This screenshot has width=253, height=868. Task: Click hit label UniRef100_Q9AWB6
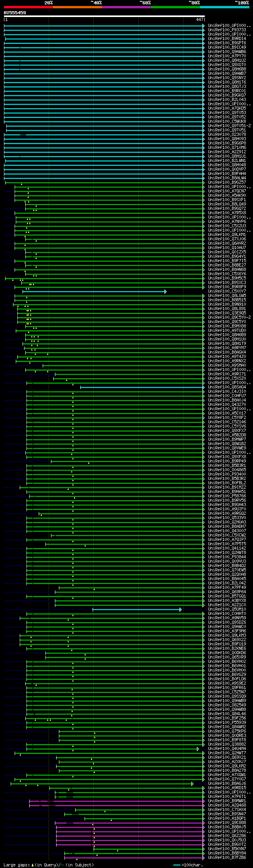point(227,51)
